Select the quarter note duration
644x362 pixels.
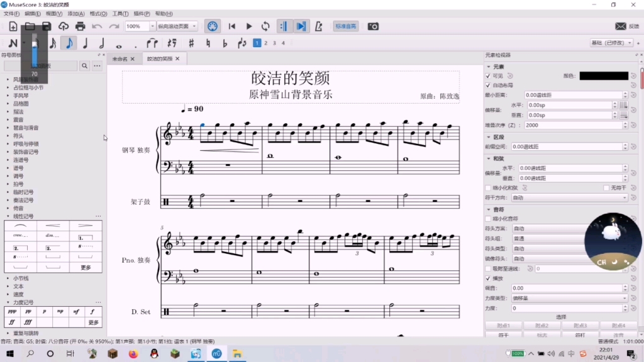tap(86, 43)
